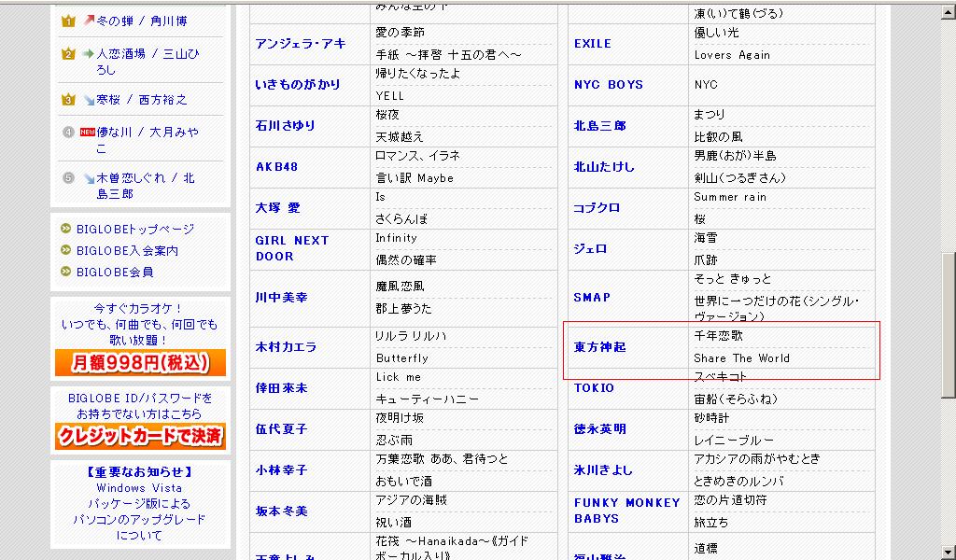Open artist コブクロ
This screenshot has height=560, width=956.
pyautogui.click(x=597, y=208)
